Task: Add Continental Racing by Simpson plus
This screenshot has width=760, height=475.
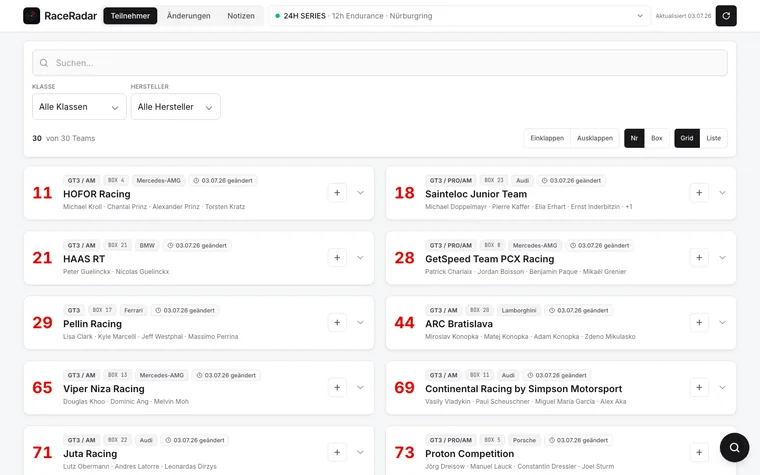Action: pyautogui.click(x=699, y=387)
